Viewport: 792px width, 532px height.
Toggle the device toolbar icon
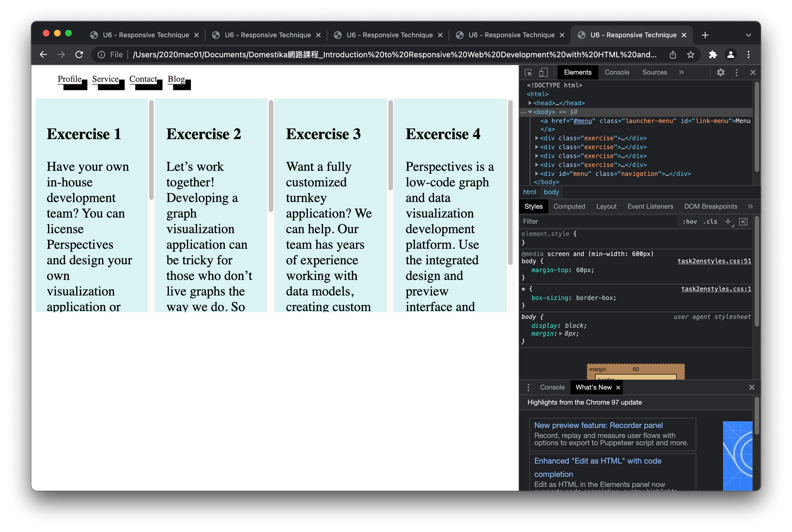543,73
